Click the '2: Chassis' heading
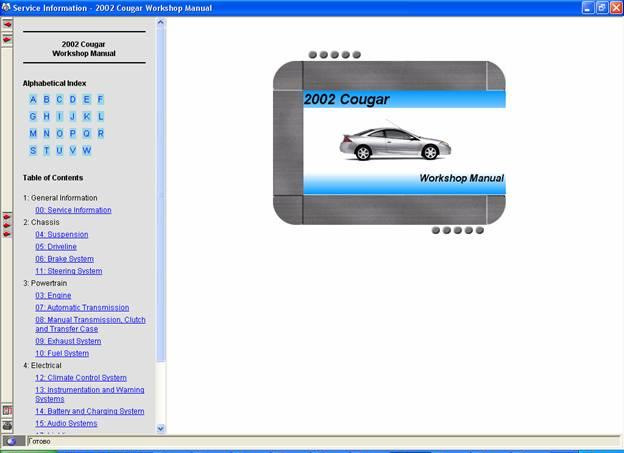Image resolution: width=624 pixels, height=453 pixels. tap(41, 222)
